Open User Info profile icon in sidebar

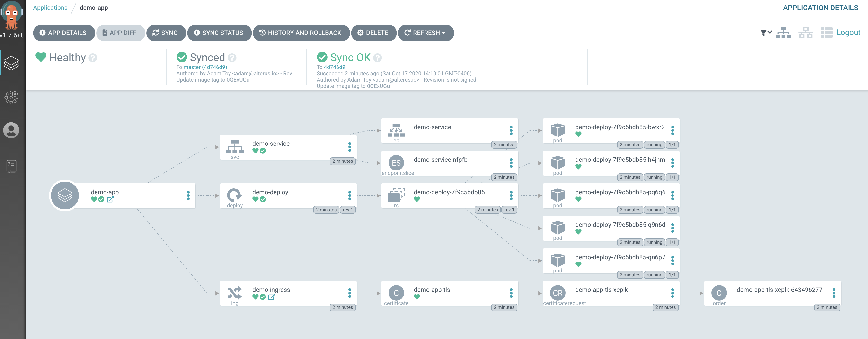(x=11, y=130)
